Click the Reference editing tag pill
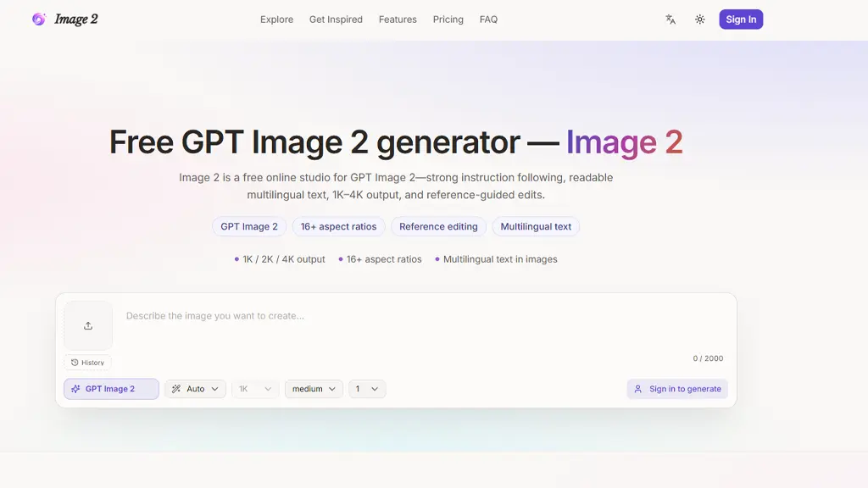Image resolution: width=868 pixels, height=488 pixels. pos(438,226)
